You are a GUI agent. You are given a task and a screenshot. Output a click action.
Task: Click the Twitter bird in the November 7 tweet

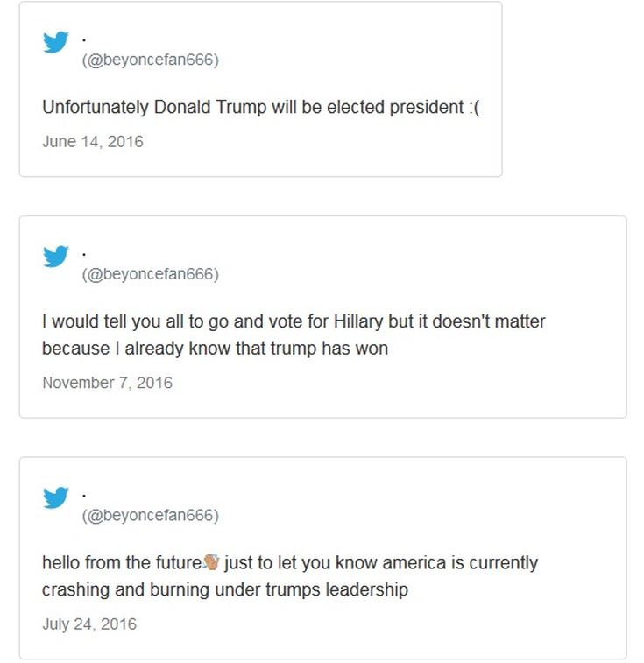(x=56, y=256)
